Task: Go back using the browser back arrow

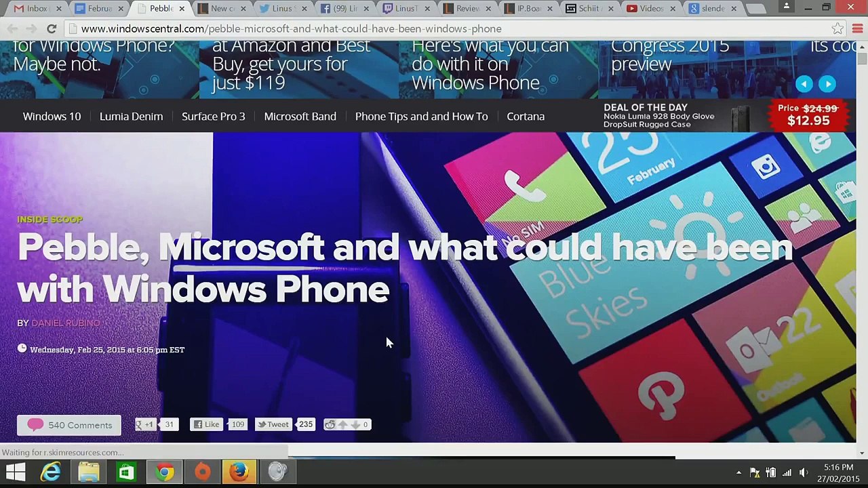Action: [x=12, y=29]
